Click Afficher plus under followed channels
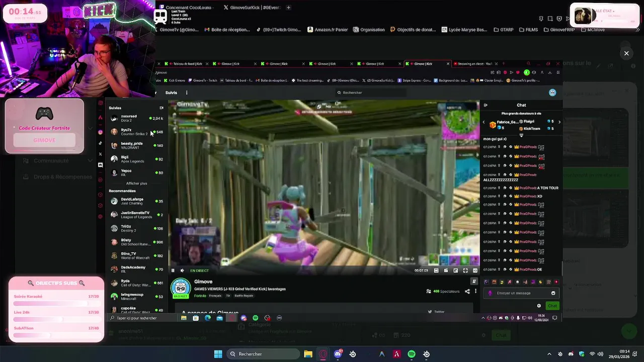Viewport: 644px width, 362px height. point(136,184)
